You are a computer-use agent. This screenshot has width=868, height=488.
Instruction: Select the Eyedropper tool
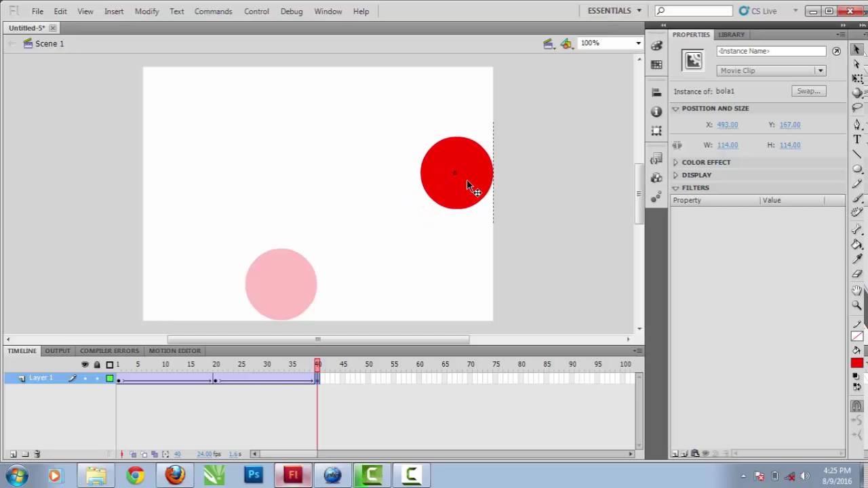[857, 260]
